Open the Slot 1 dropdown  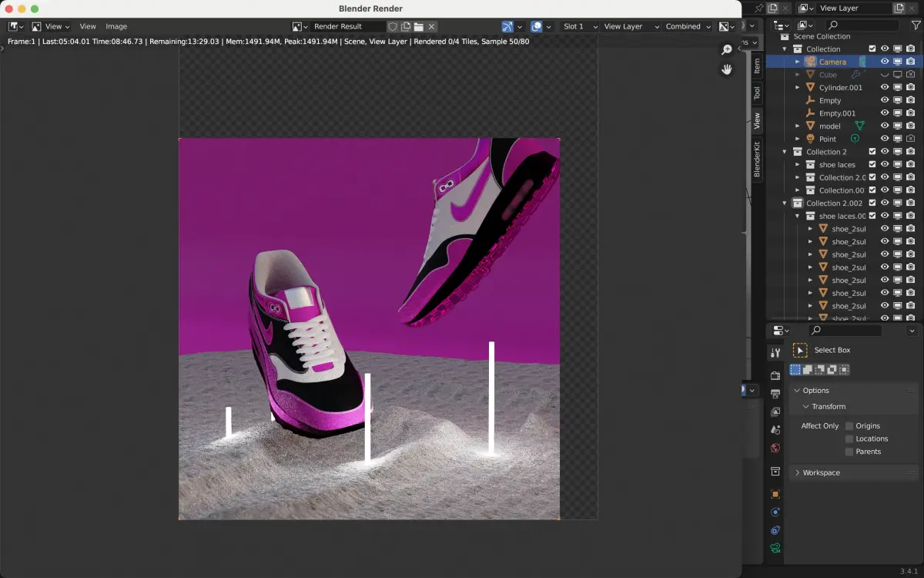click(x=578, y=26)
